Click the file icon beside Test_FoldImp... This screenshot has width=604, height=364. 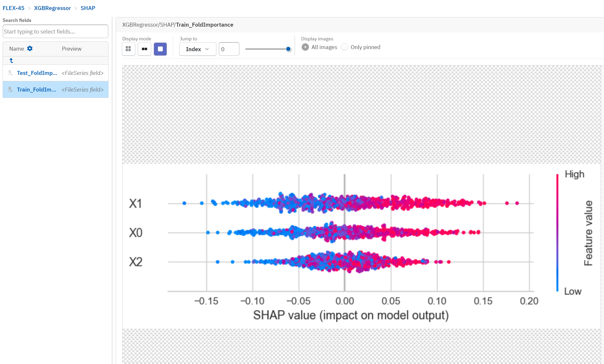(x=10, y=73)
